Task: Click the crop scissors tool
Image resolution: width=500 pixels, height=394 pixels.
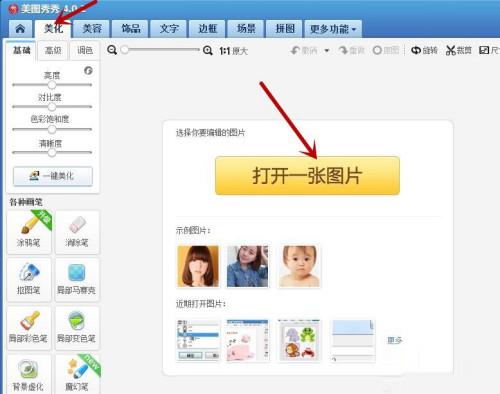Action: pos(459,51)
